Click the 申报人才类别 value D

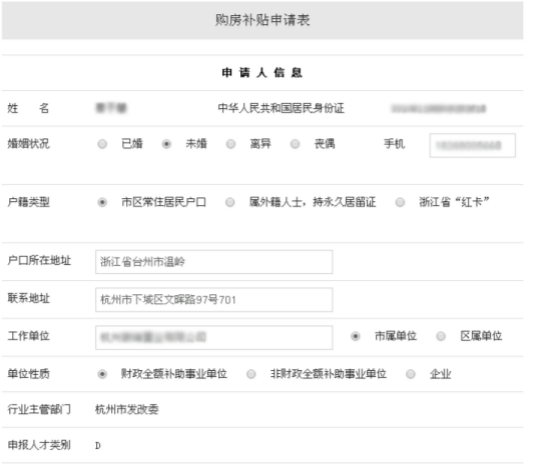click(x=98, y=446)
